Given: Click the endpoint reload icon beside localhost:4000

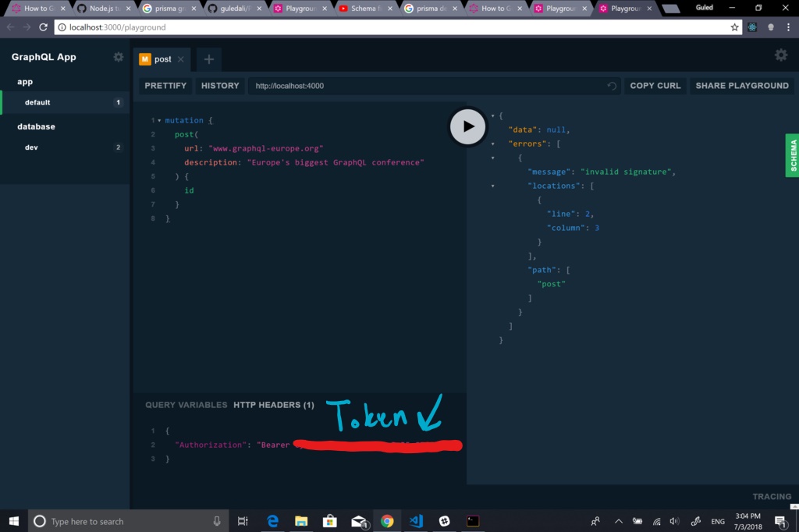Looking at the screenshot, I should click(612, 86).
